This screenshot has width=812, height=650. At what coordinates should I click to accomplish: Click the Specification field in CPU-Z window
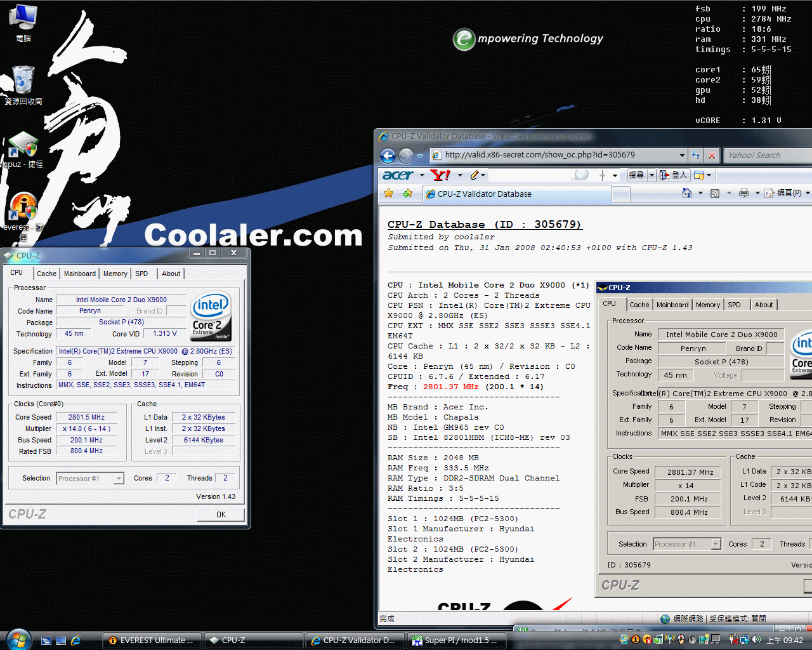(145, 351)
